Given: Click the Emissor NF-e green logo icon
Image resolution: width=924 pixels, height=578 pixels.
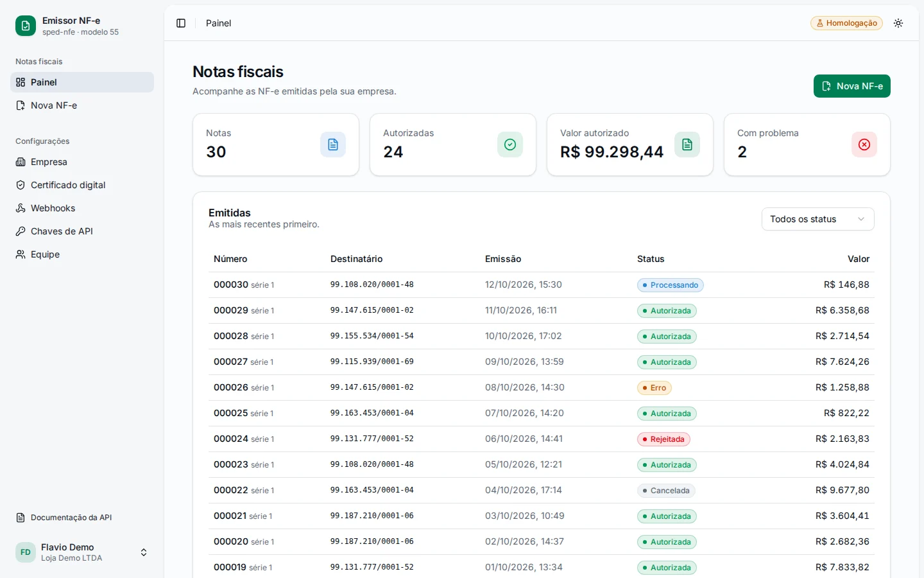Looking at the screenshot, I should (x=26, y=26).
